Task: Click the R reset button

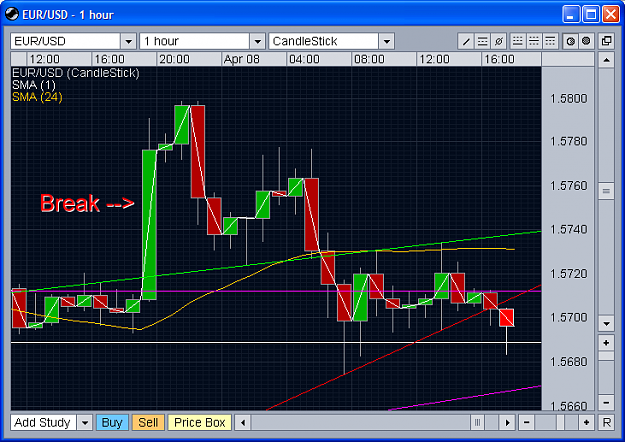Action: coord(607,422)
